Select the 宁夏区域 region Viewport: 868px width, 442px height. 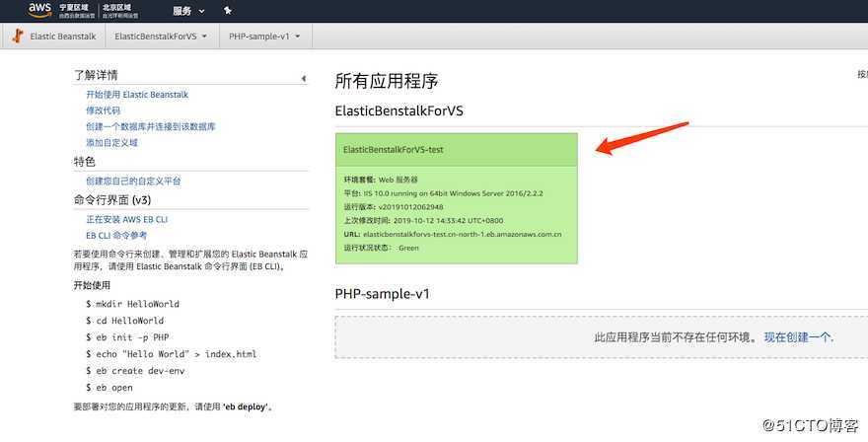[77, 11]
